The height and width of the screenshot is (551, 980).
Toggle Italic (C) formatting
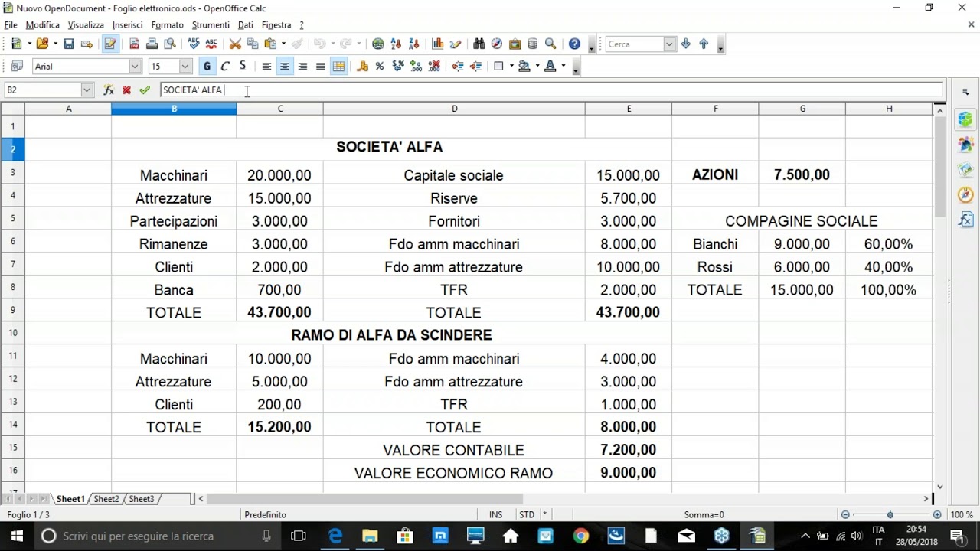point(225,67)
